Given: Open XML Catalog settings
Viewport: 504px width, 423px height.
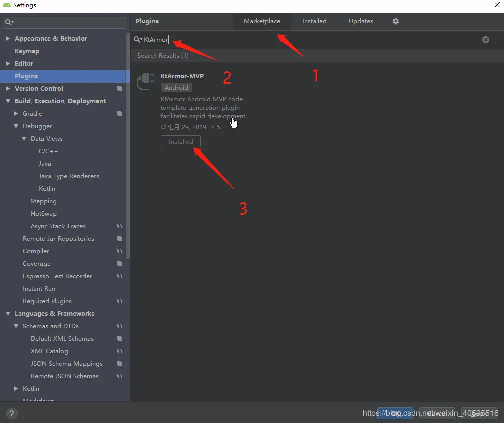Looking at the screenshot, I should [49, 351].
